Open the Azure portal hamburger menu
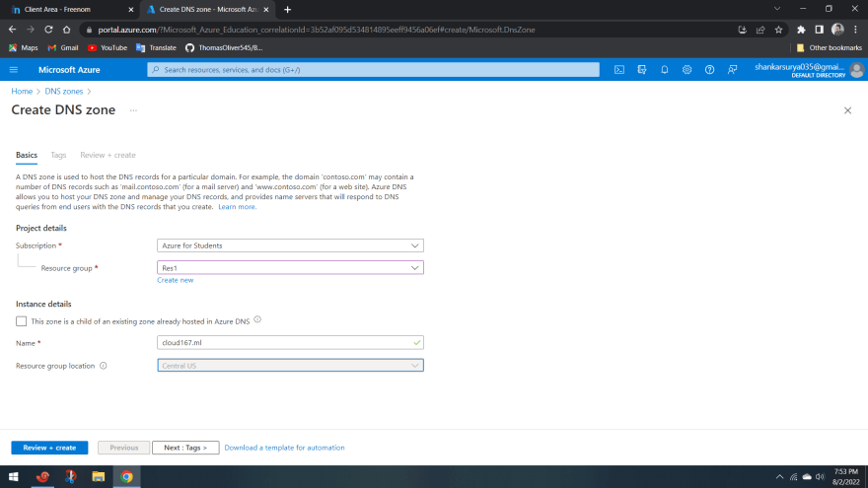Viewport: 868px width, 488px height. (14, 70)
